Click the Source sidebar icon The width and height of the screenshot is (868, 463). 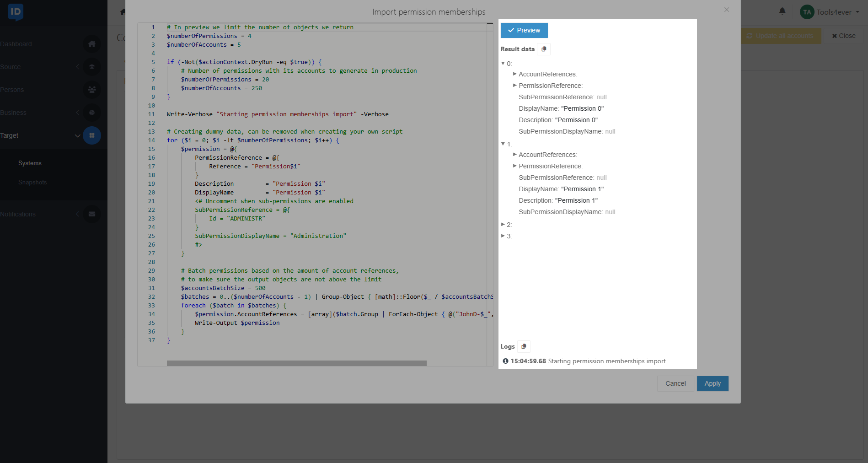92,67
